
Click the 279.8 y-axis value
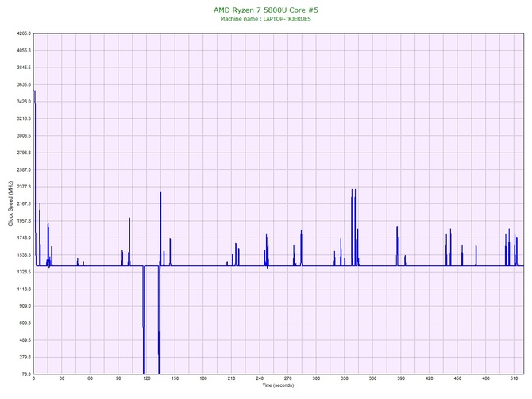coord(25,357)
